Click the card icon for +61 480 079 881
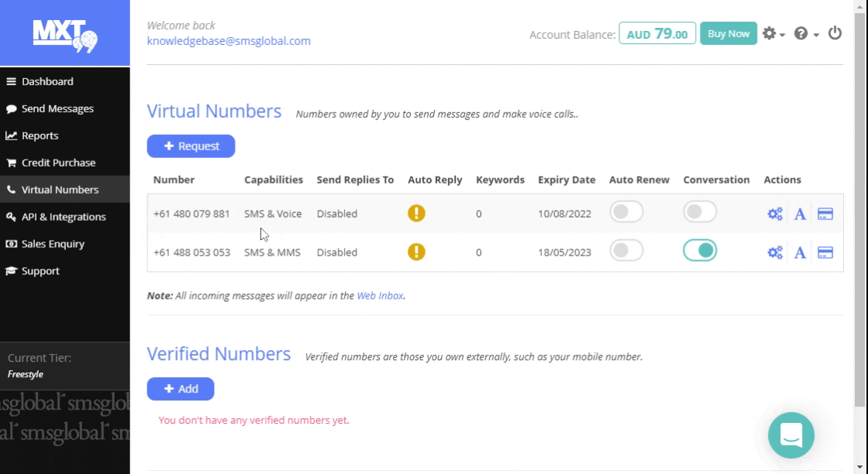 click(x=825, y=214)
